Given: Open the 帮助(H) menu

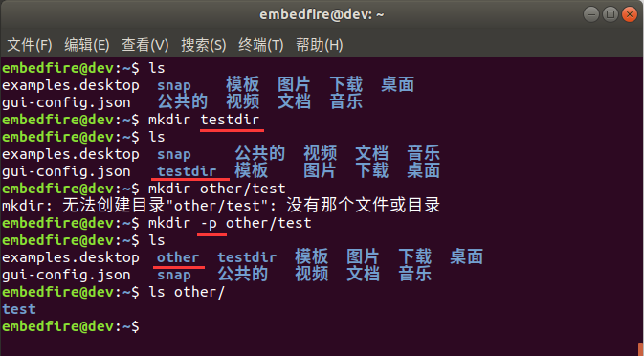Looking at the screenshot, I should (319, 45).
